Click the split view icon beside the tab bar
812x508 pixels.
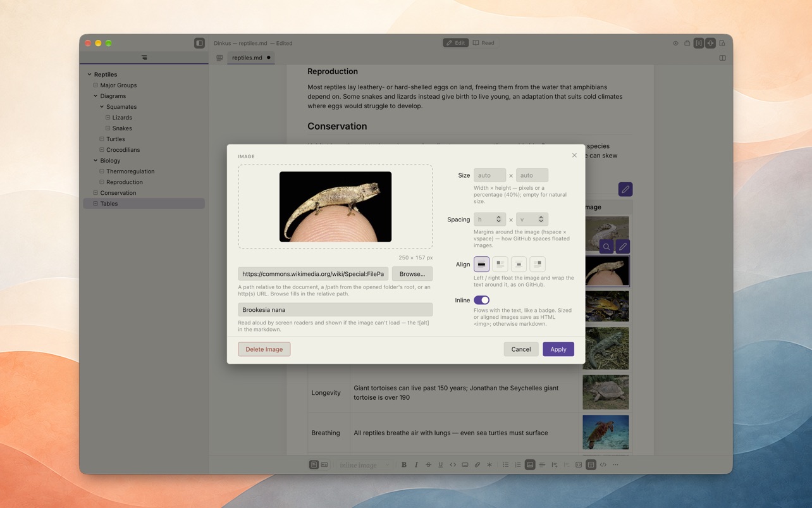722,58
